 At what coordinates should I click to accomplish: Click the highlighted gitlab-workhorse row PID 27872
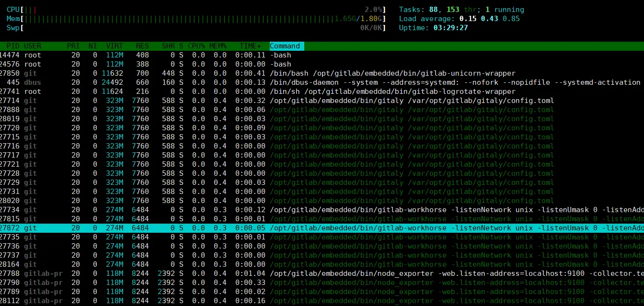click(x=322, y=228)
